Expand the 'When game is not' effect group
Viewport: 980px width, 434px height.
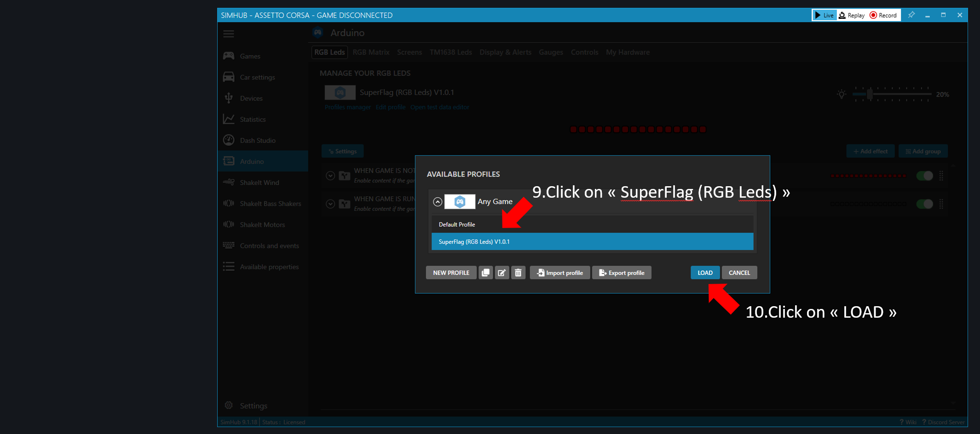[330, 176]
